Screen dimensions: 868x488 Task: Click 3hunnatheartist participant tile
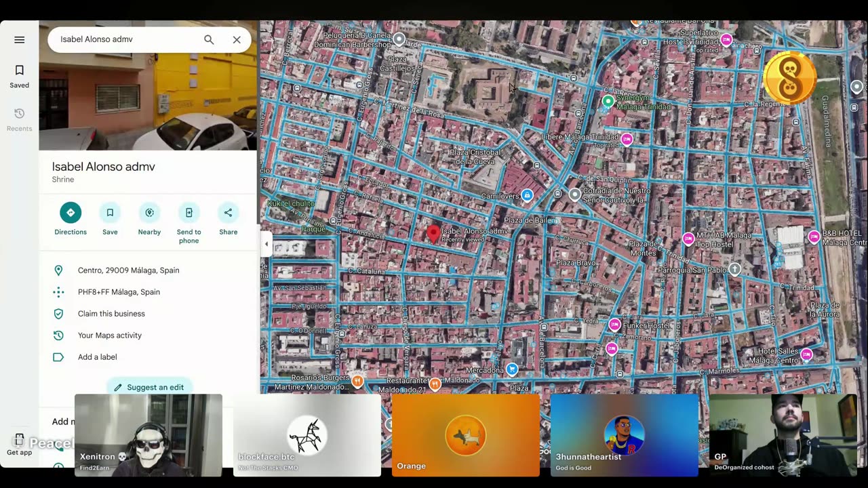click(x=625, y=435)
